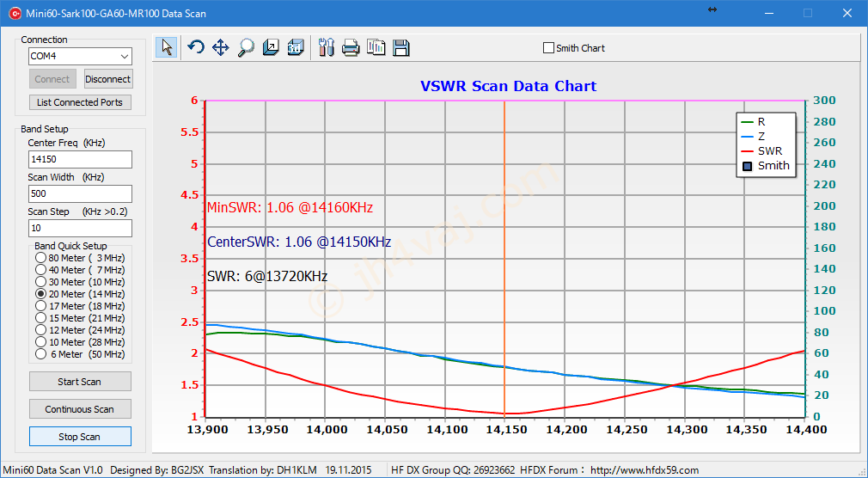
Task: Click the SWR series legend entry
Action: (x=761, y=150)
